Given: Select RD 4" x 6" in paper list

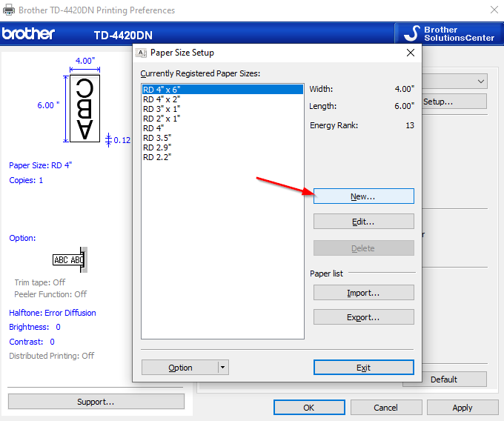Looking at the screenshot, I should click(222, 90).
